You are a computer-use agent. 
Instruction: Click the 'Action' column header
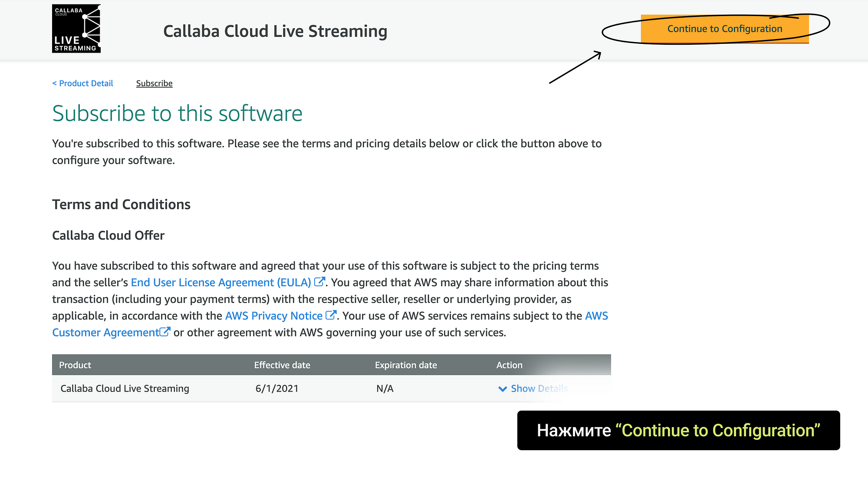tap(510, 365)
